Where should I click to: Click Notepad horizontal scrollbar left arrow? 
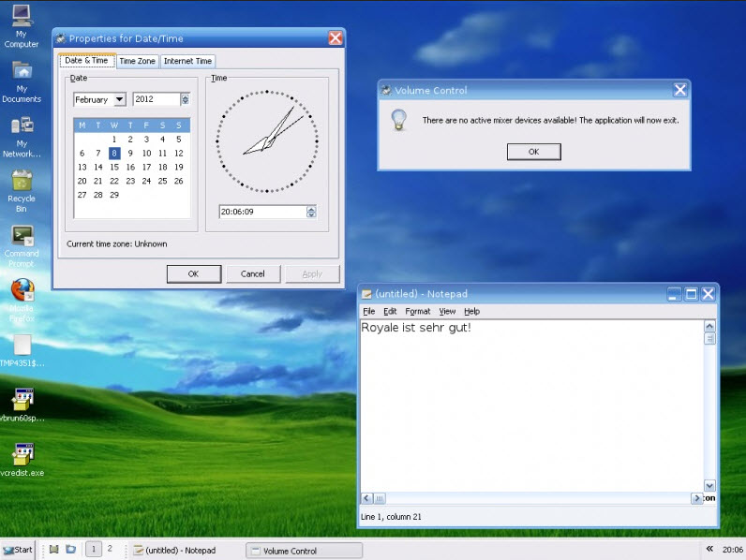366,498
